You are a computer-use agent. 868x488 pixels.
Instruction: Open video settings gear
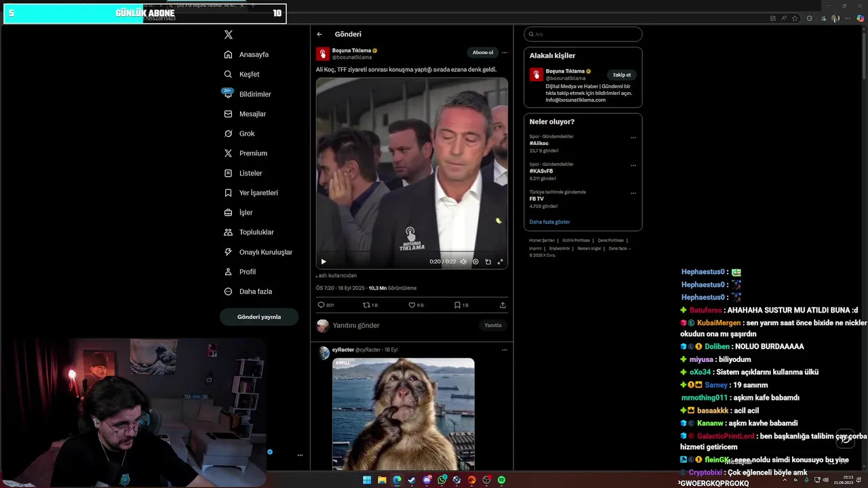point(475,262)
